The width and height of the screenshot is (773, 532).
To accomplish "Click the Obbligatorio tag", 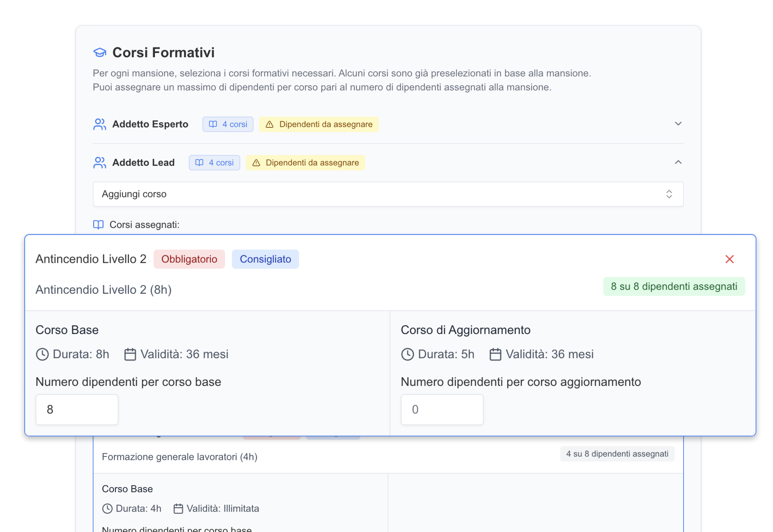I will click(189, 259).
